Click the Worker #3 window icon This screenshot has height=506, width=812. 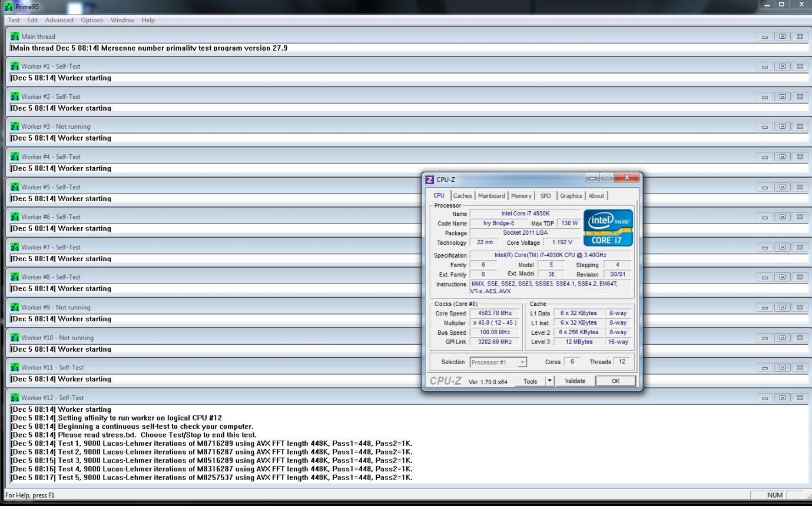point(15,126)
